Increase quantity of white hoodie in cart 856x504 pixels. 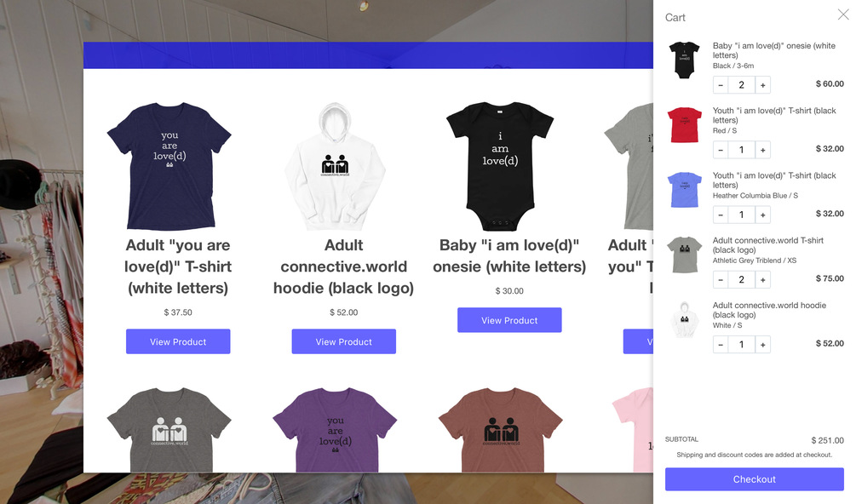tap(762, 345)
